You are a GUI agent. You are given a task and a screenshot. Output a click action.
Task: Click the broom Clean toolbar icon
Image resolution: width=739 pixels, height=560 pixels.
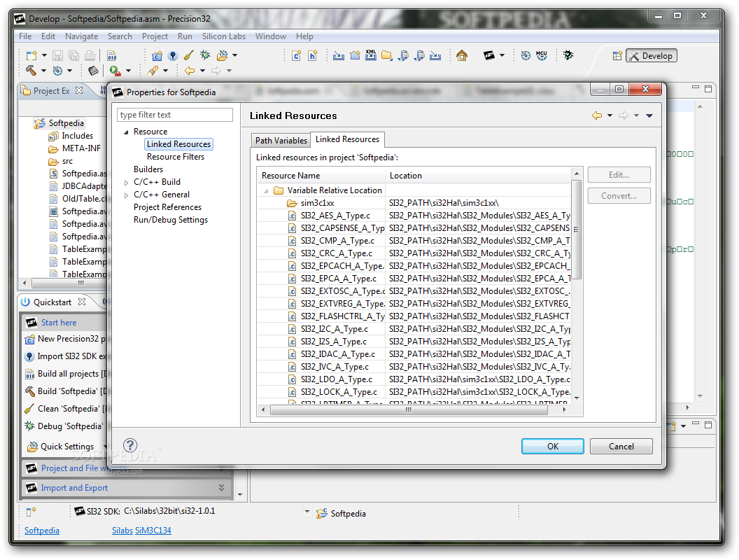(x=188, y=55)
